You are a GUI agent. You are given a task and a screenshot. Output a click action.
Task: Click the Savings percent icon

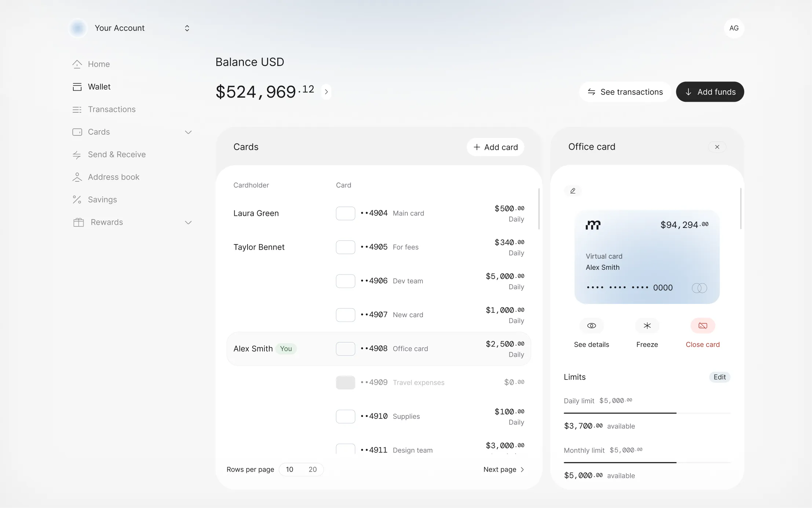point(77,200)
